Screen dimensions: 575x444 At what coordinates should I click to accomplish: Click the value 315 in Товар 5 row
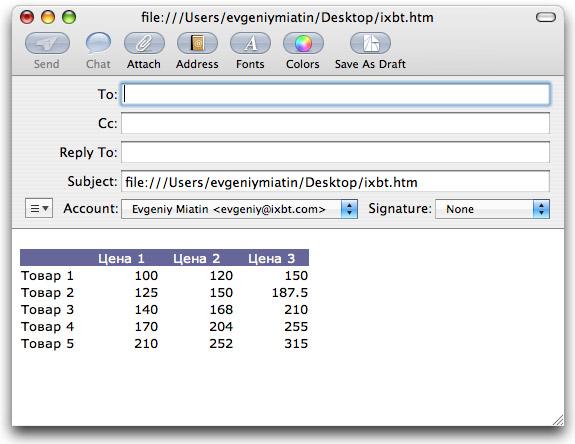pos(296,344)
